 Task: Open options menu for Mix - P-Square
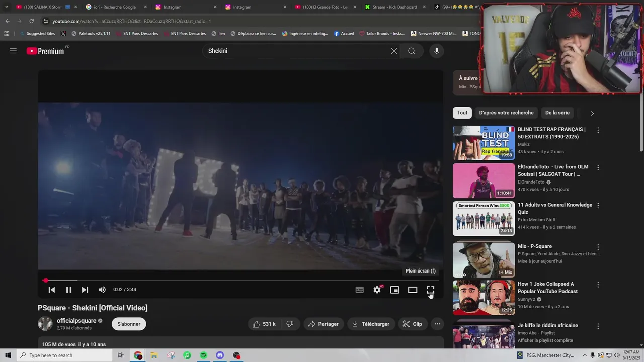(598, 247)
